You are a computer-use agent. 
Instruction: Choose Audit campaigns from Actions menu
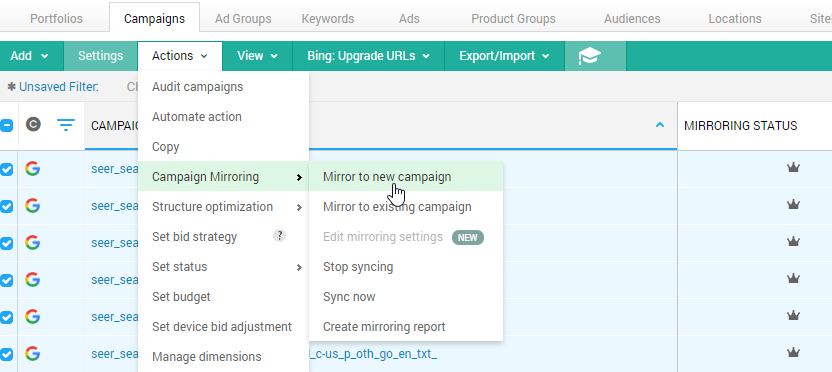pyautogui.click(x=223, y=86)
